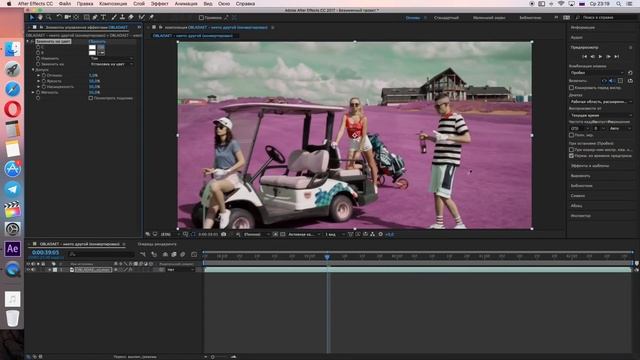Open After Effects from the Dock
Screen dimensions: 640x360
pyautogui.click(x=13, y=249)
